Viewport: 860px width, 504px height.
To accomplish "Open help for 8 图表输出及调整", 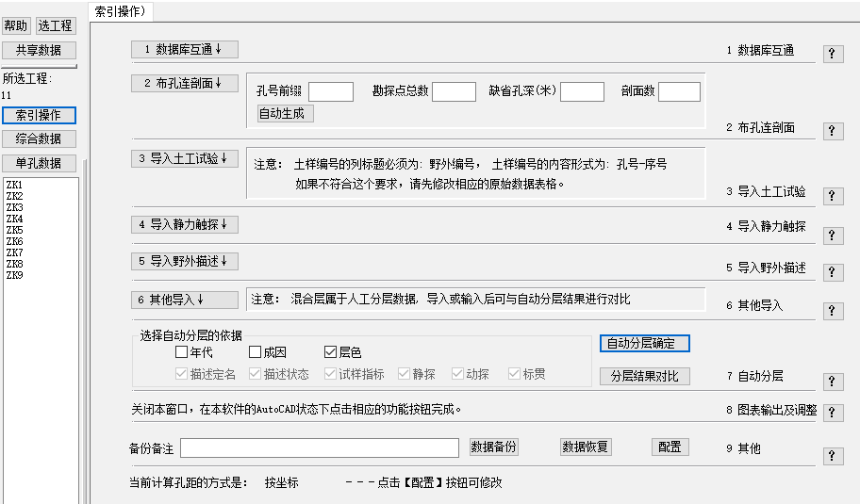I will tap(833, 412).
